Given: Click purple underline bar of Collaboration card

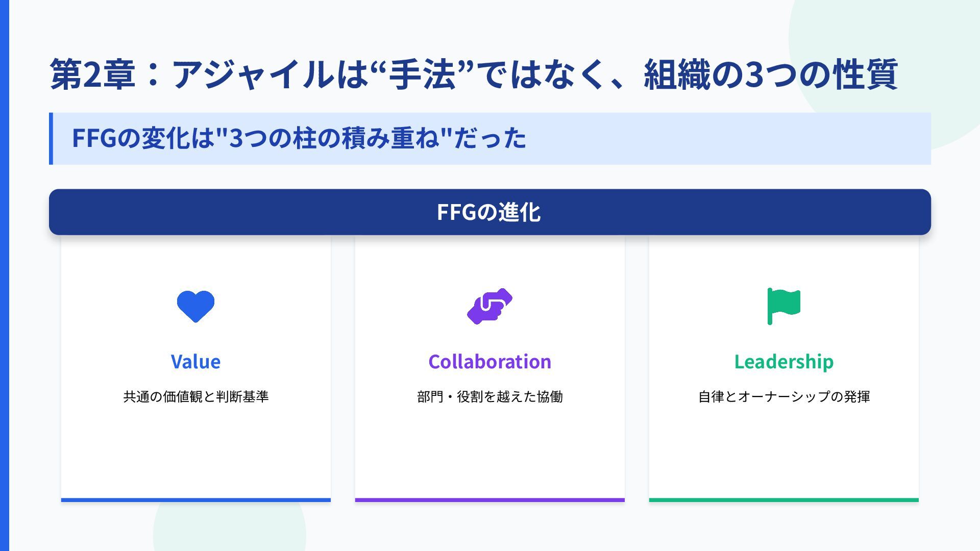Looking at the screenshot, I should point(489,500).
